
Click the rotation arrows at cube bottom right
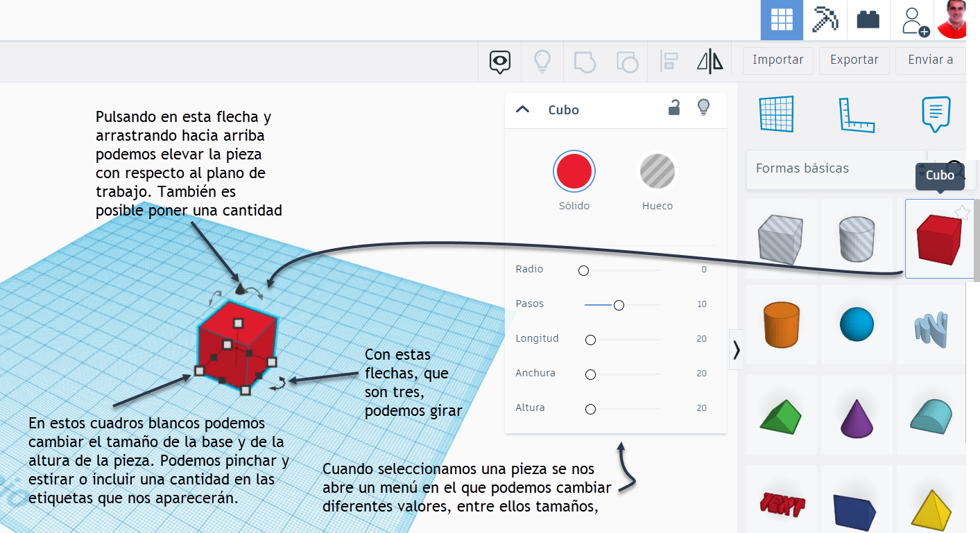[278, 383]
